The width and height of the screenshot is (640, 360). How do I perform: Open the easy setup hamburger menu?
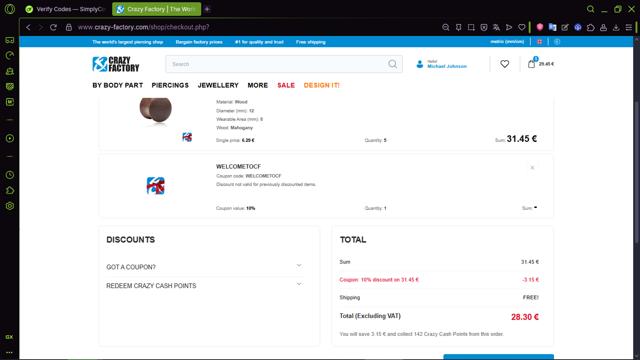pyautogui.click(x=629, y=27)
